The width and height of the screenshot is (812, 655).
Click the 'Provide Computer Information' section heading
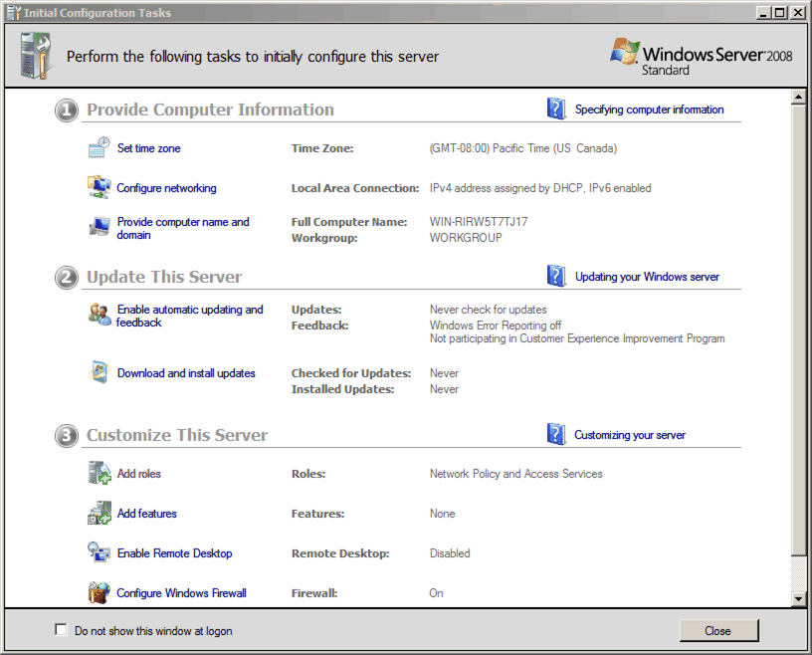(210, 109)
